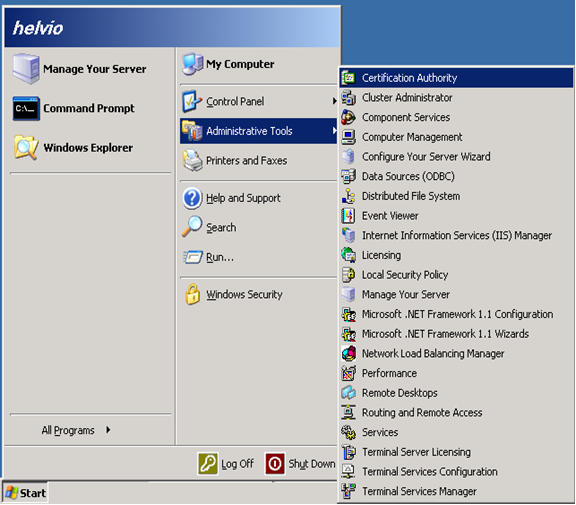Click the Control Panel icon
576x505 pixels.
192,101
